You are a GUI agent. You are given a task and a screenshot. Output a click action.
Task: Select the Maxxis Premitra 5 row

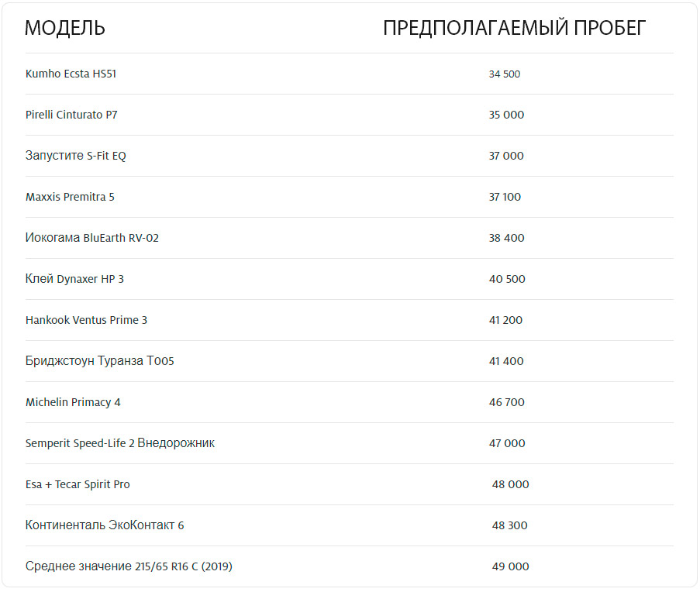[70, 197]
